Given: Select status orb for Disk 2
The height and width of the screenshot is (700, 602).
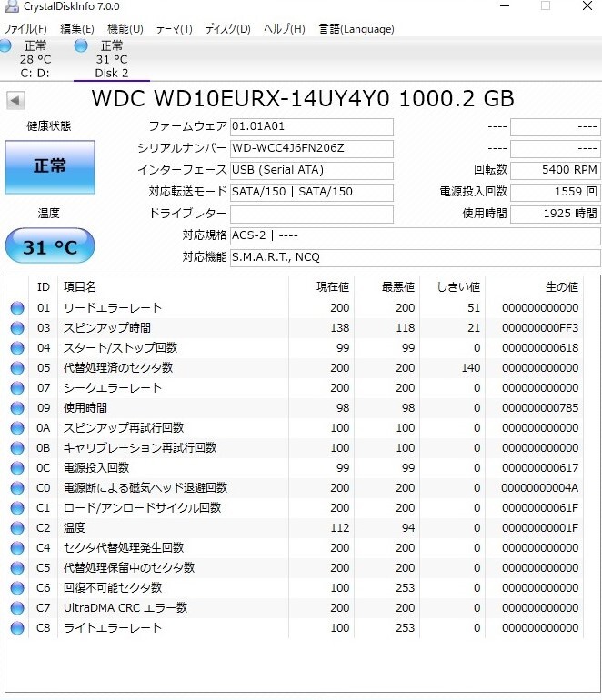Looking at the screenshot, I should [81, 45].
